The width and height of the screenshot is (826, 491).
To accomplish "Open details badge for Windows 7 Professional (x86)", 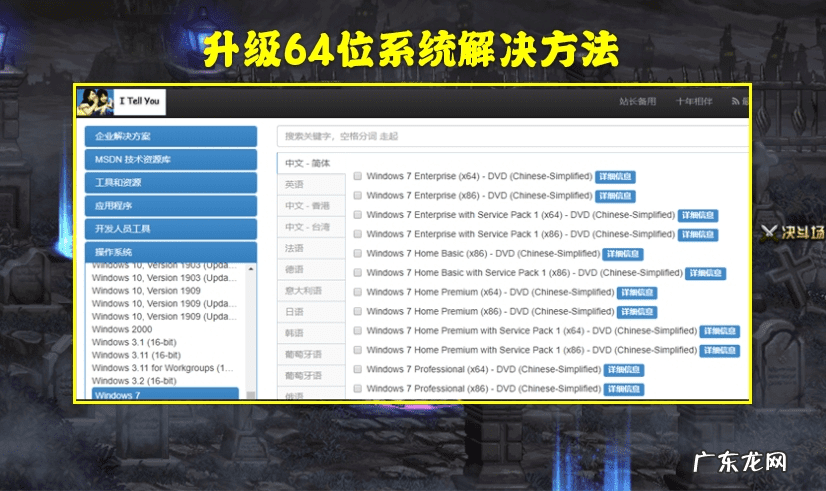I will [x=624, y=389].
